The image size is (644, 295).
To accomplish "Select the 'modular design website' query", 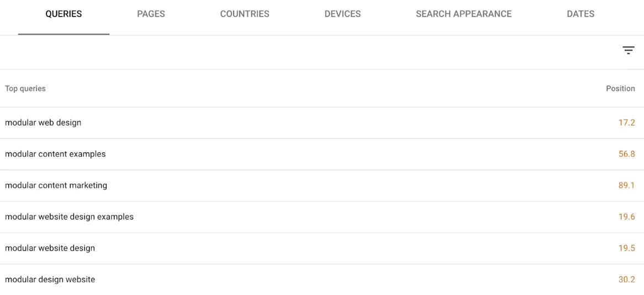I will click(x=50, y=280).
